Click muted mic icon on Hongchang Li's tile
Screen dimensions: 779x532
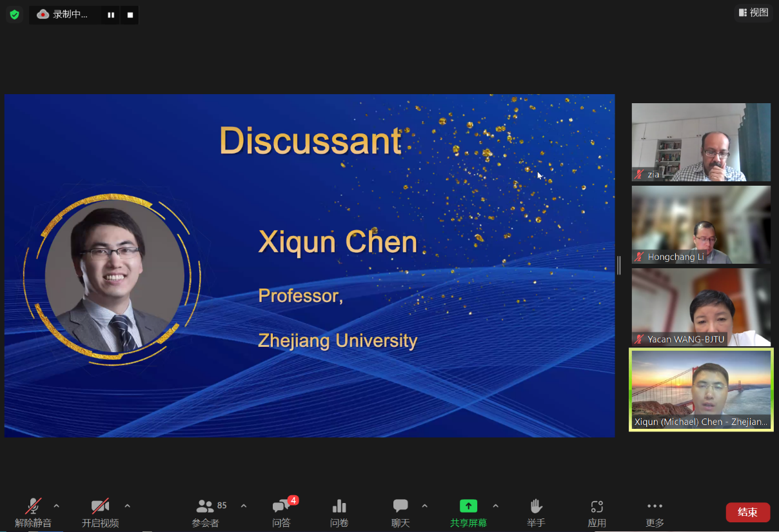640,257
